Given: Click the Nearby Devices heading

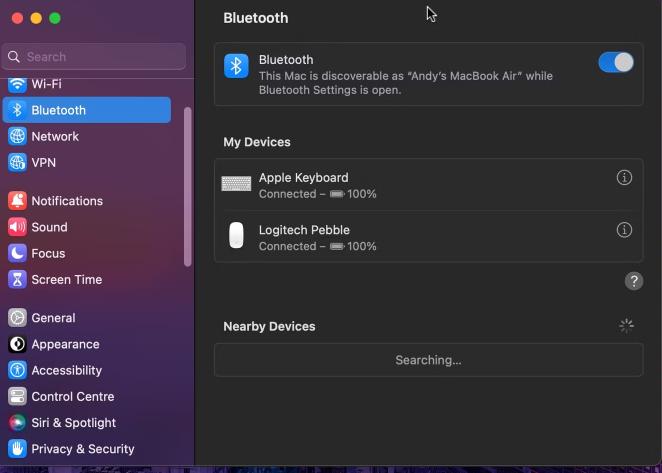Looking at the screenshot, I should coord(269,326).
